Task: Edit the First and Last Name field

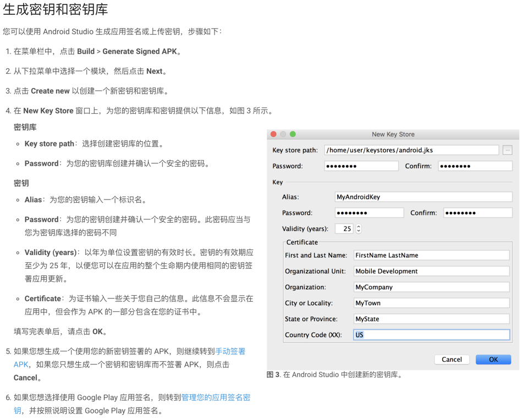Action: point(431,255)
